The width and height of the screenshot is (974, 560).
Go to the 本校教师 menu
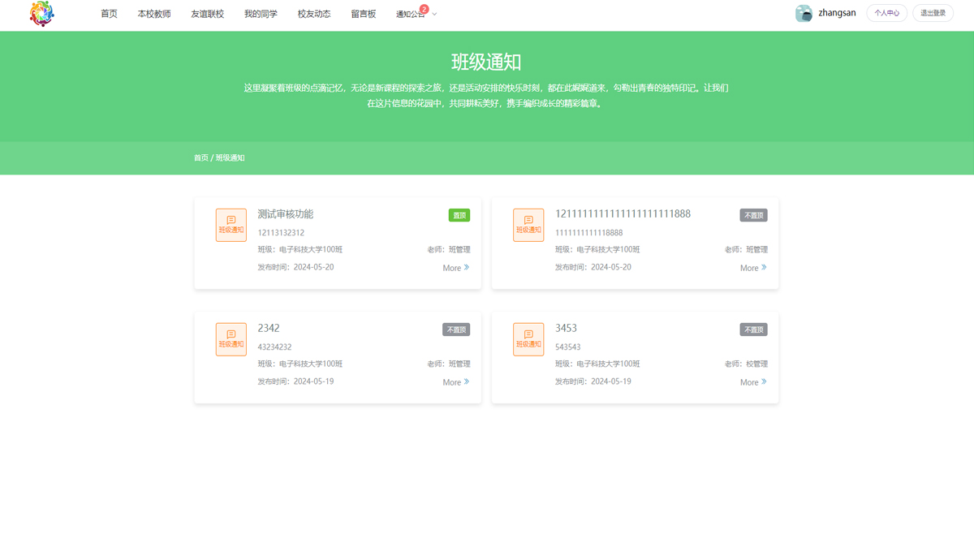pos(154,14)
